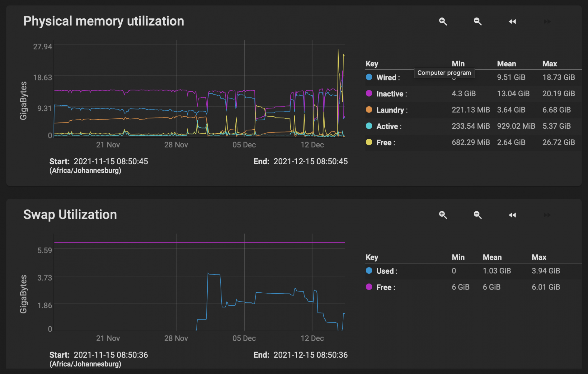The height and width of the screenshot is (374, 588).
Task: Fast-forward Physical memory chart time range
Action: [547, 22]
